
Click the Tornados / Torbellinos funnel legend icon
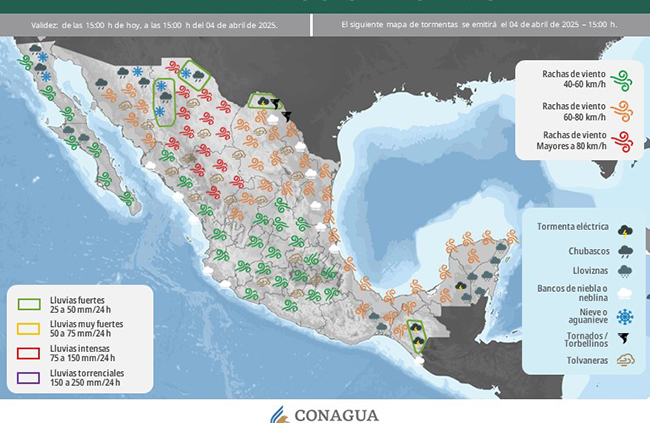tap(625, 339)
